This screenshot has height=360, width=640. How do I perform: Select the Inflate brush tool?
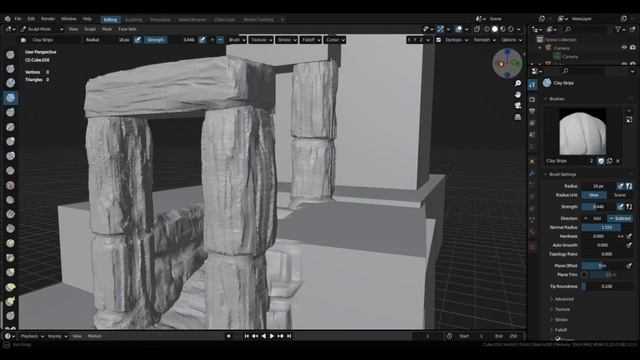click(11, 141)
